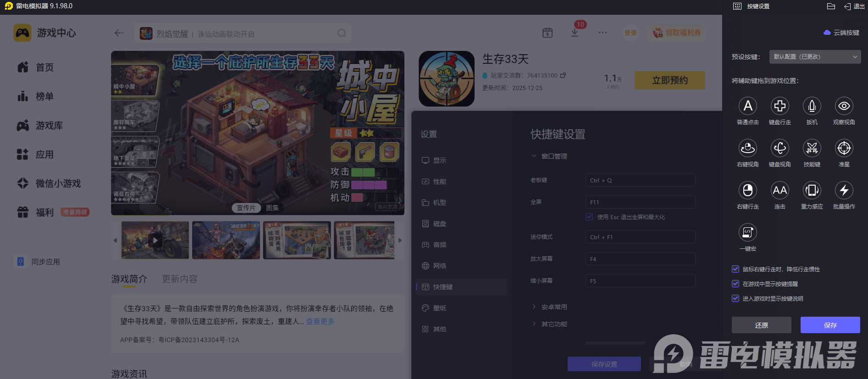
Task: Click the 全屏 F11 shortcut field
Action: [641, 202]
